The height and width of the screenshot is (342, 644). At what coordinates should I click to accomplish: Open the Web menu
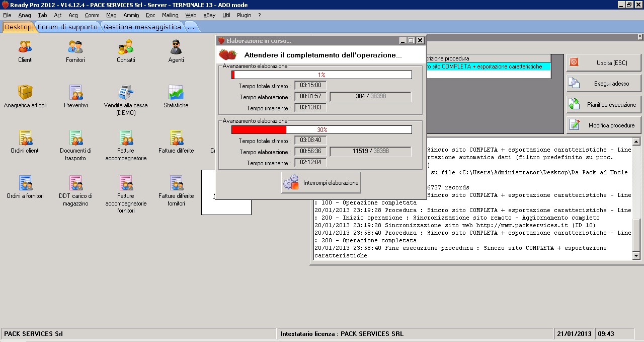[x=191, y=15]
